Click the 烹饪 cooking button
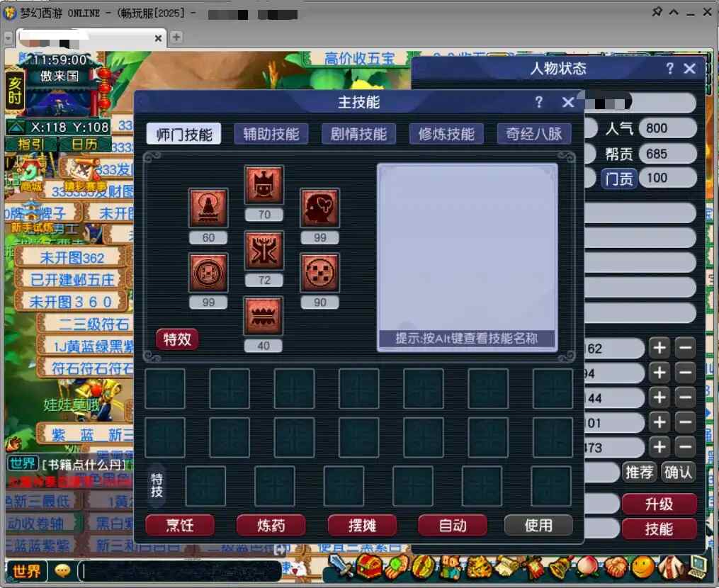 pyautogui.click(x=180, y=525)
